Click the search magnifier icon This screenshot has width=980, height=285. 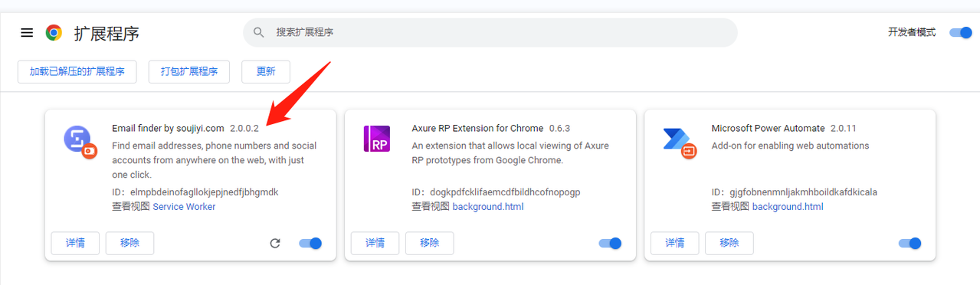click(x=260, y=33)
